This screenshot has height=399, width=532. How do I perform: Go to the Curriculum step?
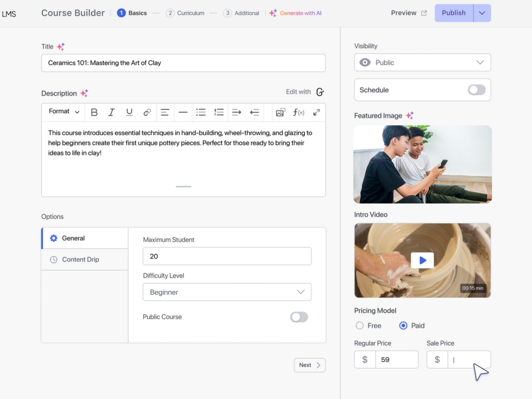coord(185,13)
